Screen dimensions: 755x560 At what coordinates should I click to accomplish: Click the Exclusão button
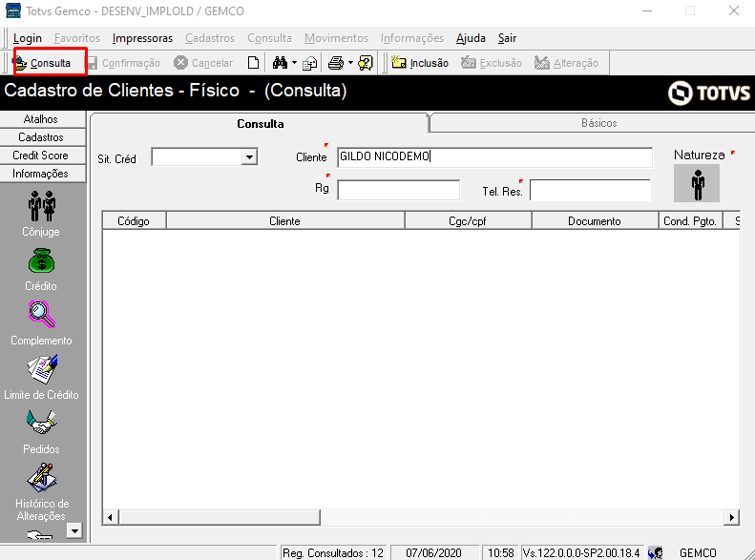[492, 63]
